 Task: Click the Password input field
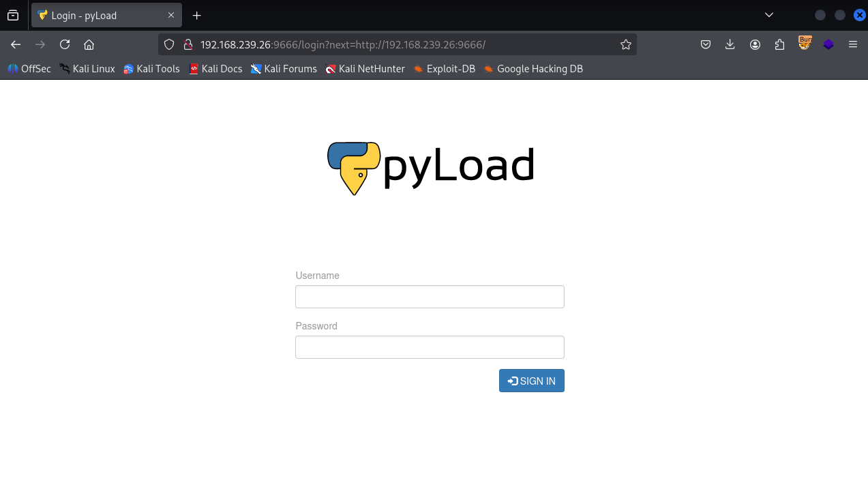point(430,347)
